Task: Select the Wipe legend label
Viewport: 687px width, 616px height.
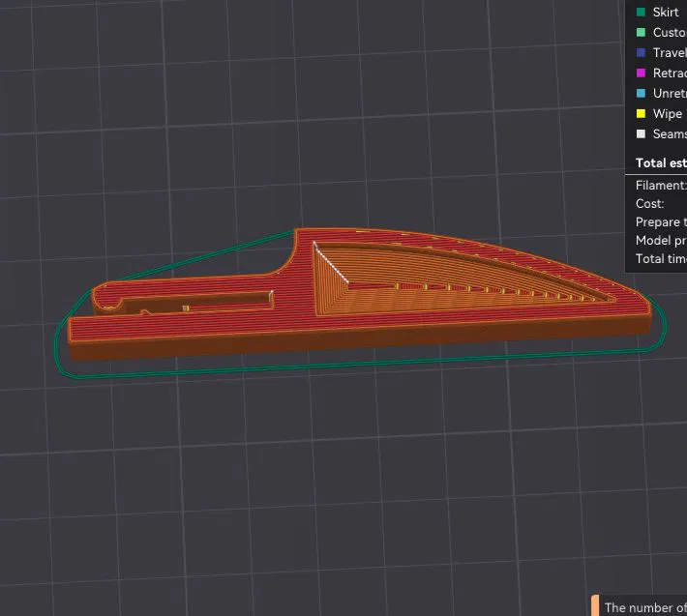Action: tap(668, 114)
